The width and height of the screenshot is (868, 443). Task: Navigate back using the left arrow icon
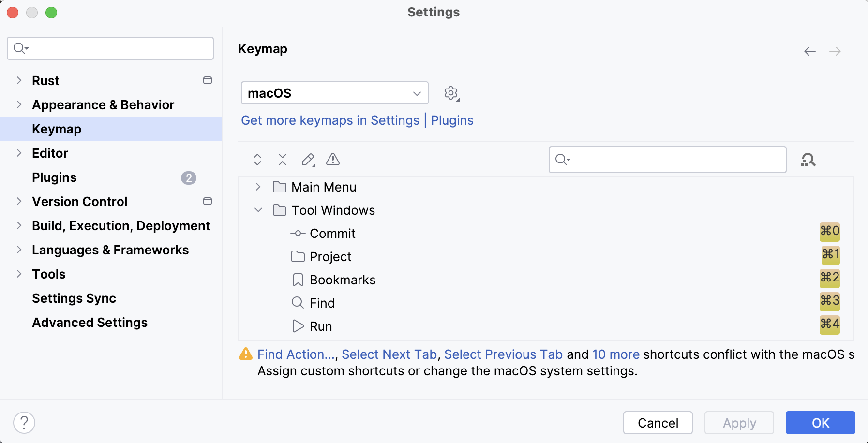point(810,51)
